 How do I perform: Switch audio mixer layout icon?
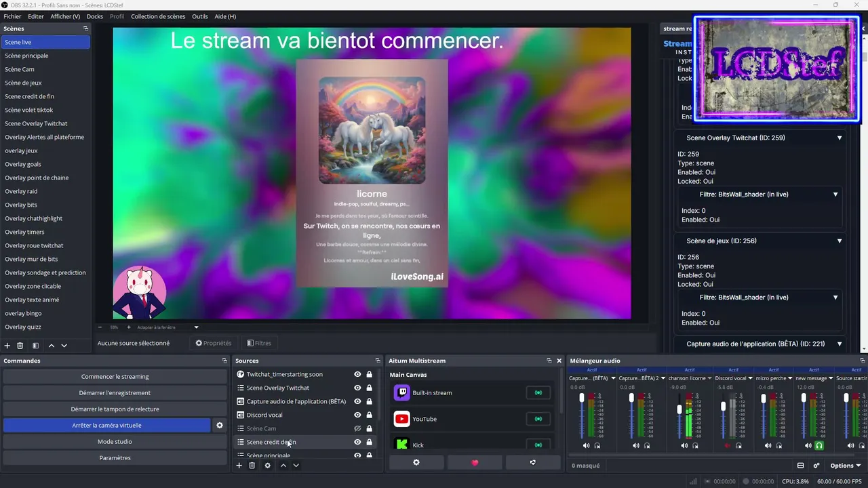(800, 466)
